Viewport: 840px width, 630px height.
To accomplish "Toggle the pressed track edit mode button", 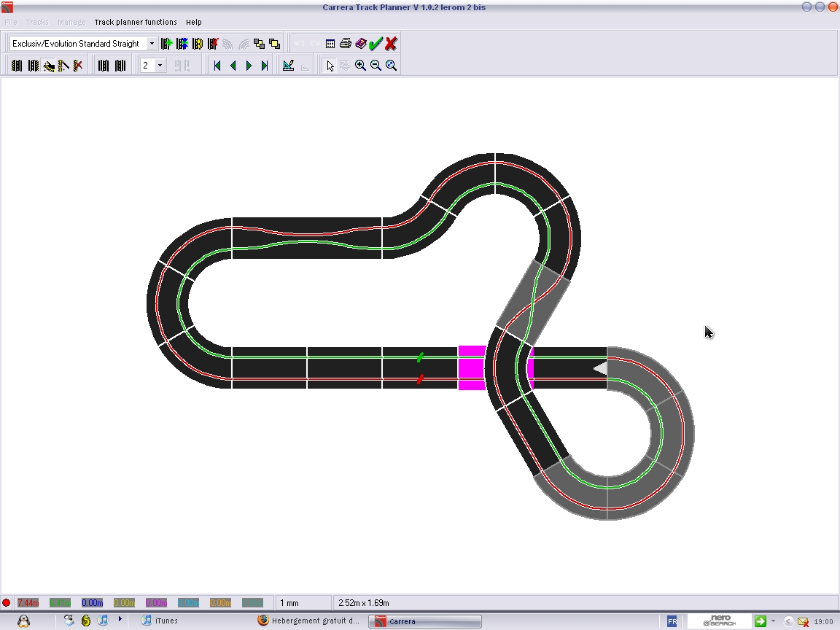I will pos(49,66).
